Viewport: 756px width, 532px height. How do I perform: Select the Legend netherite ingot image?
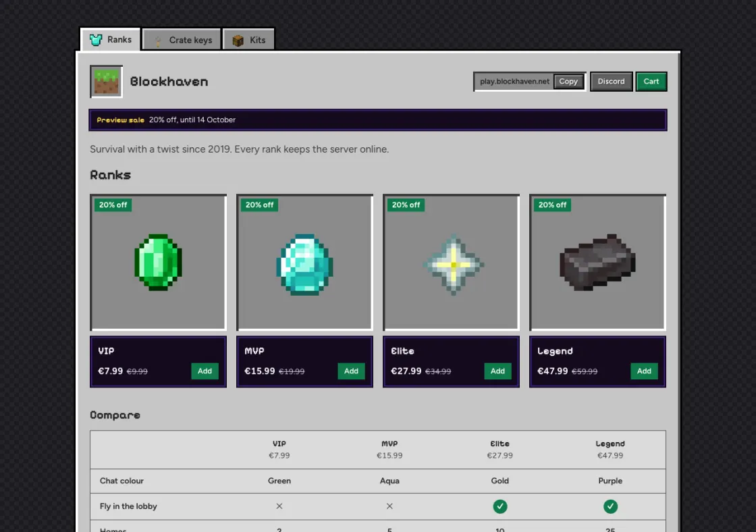[598, 263]
